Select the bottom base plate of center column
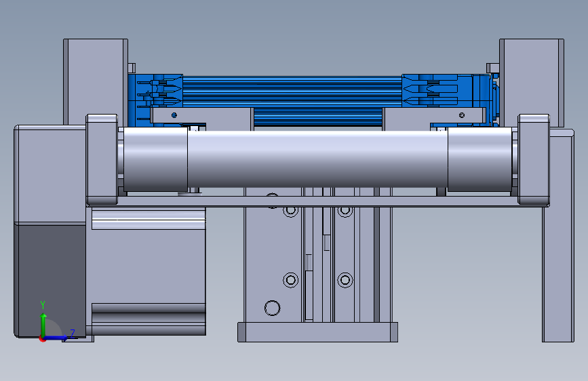Screen dimensions: 588x381 [x=317, y=332]
